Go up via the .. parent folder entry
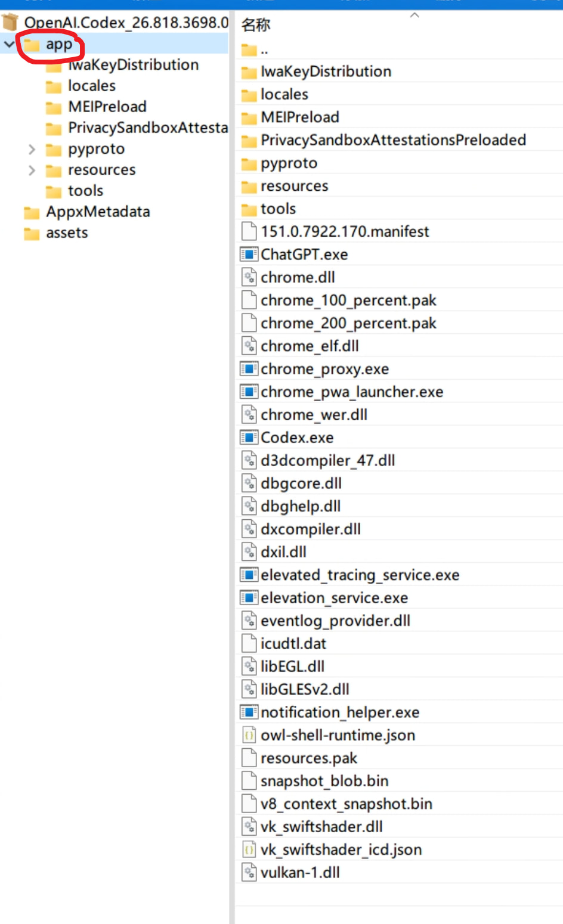The height and width of the screenshot is (924, 563). pyautogui.click(x=264, y=50)
